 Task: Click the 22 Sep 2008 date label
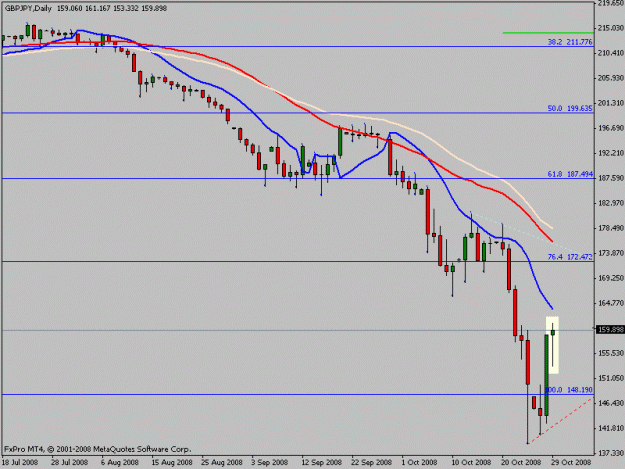pos(369,463)
